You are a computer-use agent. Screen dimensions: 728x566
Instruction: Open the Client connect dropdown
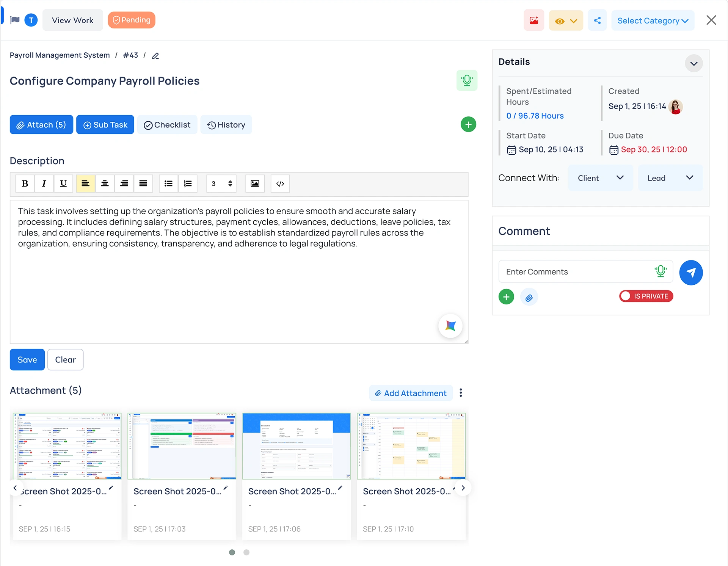(x=600, y=178)
